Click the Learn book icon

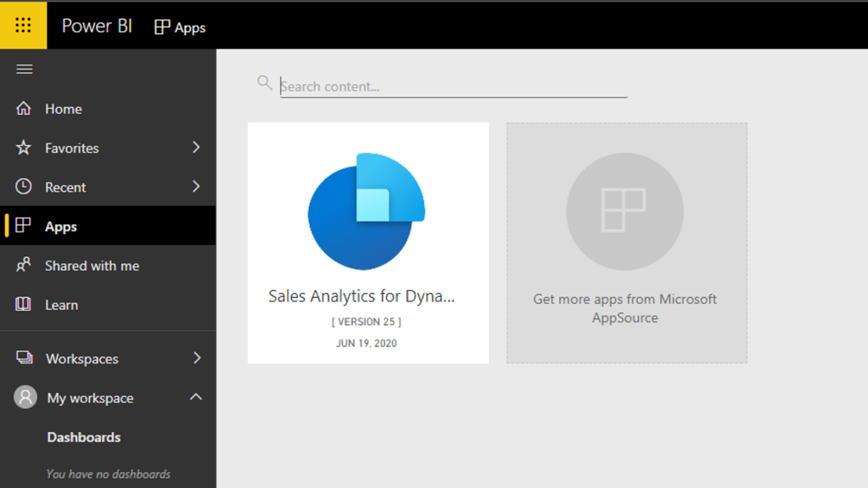pos(24,305)
